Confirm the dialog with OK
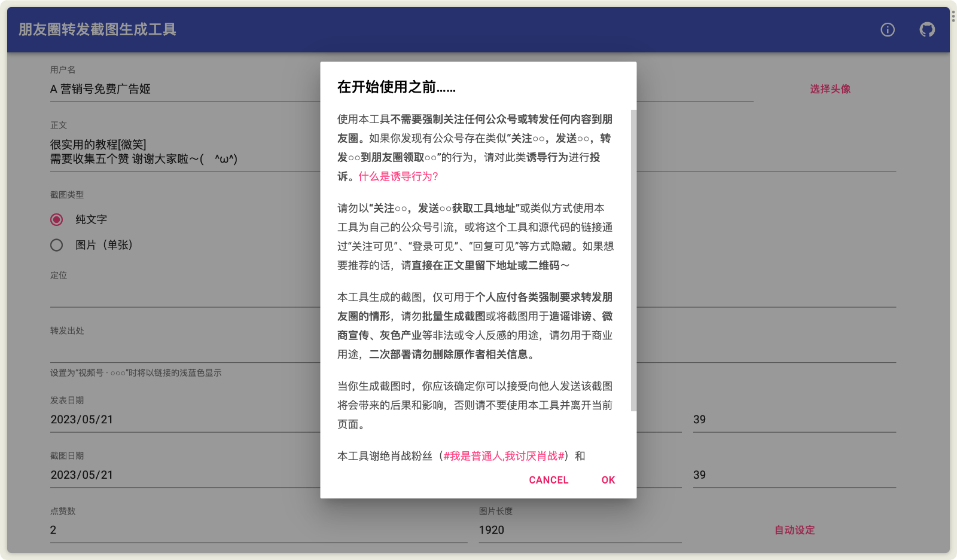 (x=608, y=480)
